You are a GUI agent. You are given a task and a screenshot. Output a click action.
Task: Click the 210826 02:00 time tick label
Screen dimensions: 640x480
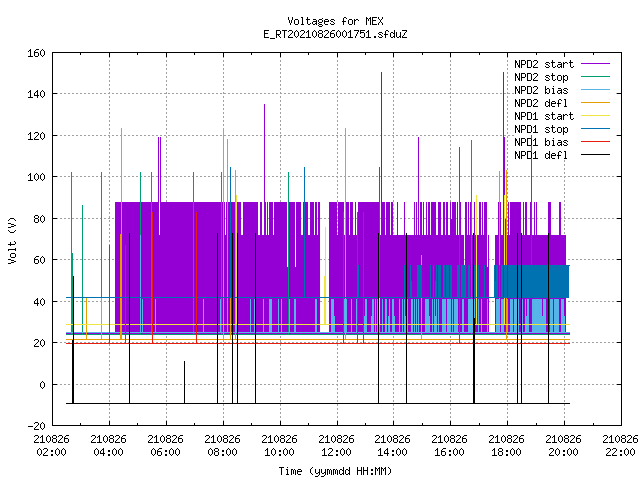click(51, 446)
